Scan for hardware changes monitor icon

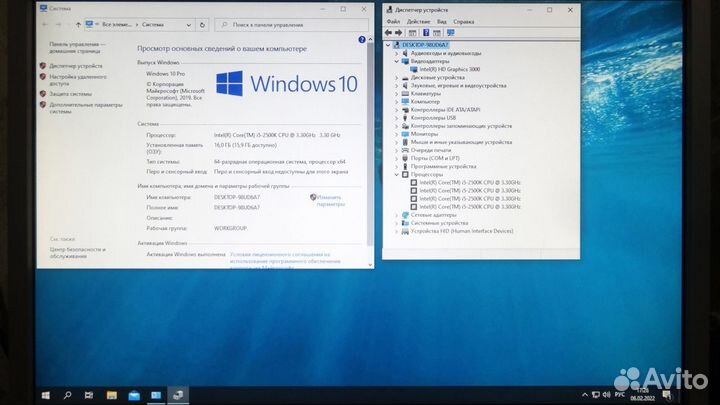[x=450, y=33]
